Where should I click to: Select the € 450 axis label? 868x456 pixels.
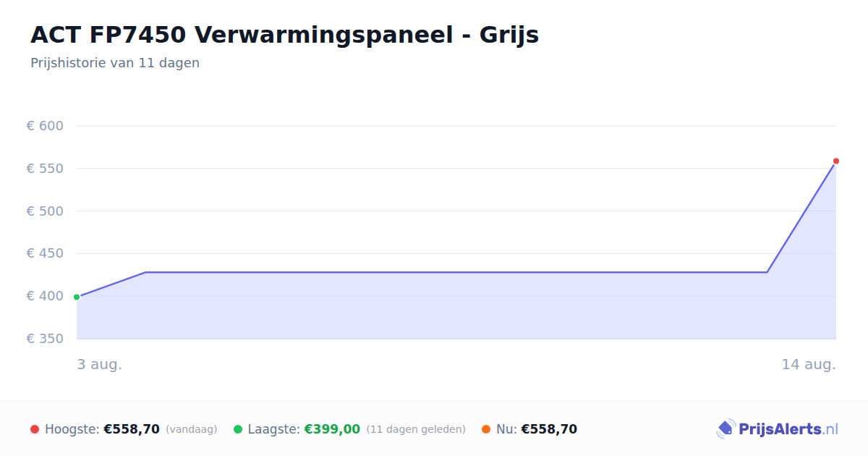[45, 253]
